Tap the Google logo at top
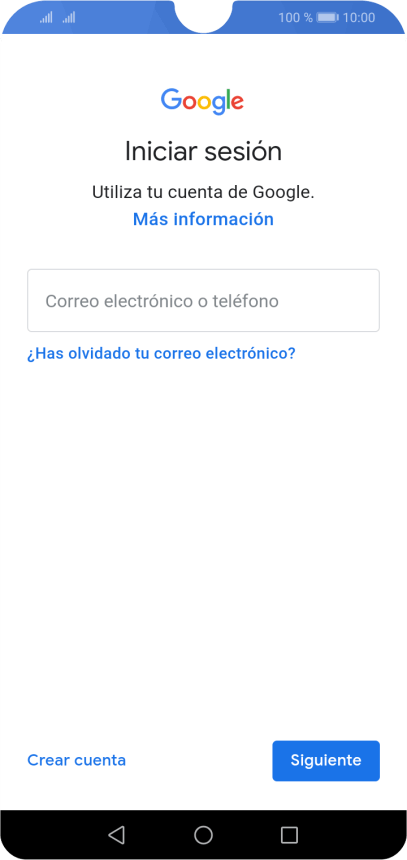This screenshot has width=407, height=860. click(x=202, y=101)
